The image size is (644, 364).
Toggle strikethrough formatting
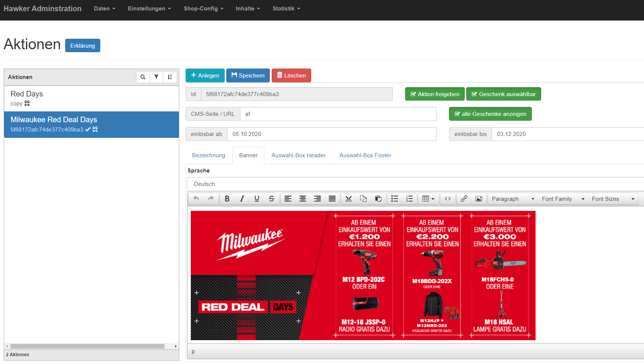[272, 199]
